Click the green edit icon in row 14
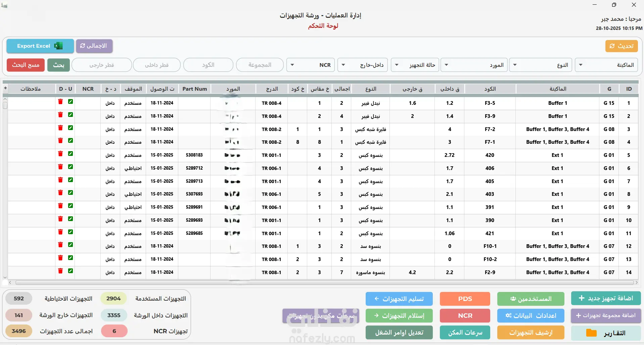Image resolution: width=644 pixels, height=345 pixels. (x=71, y=271)
